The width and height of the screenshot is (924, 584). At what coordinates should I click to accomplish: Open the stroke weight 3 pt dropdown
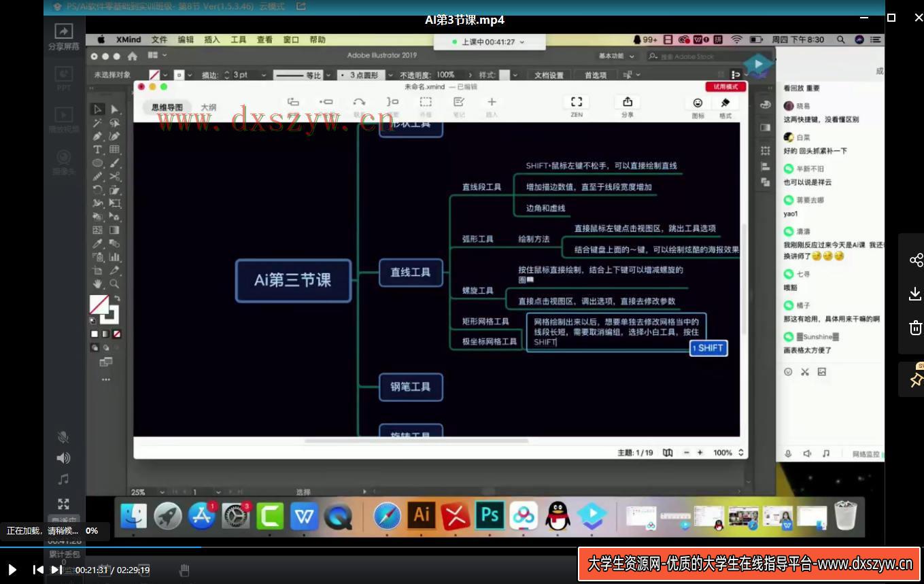[264, 75]
